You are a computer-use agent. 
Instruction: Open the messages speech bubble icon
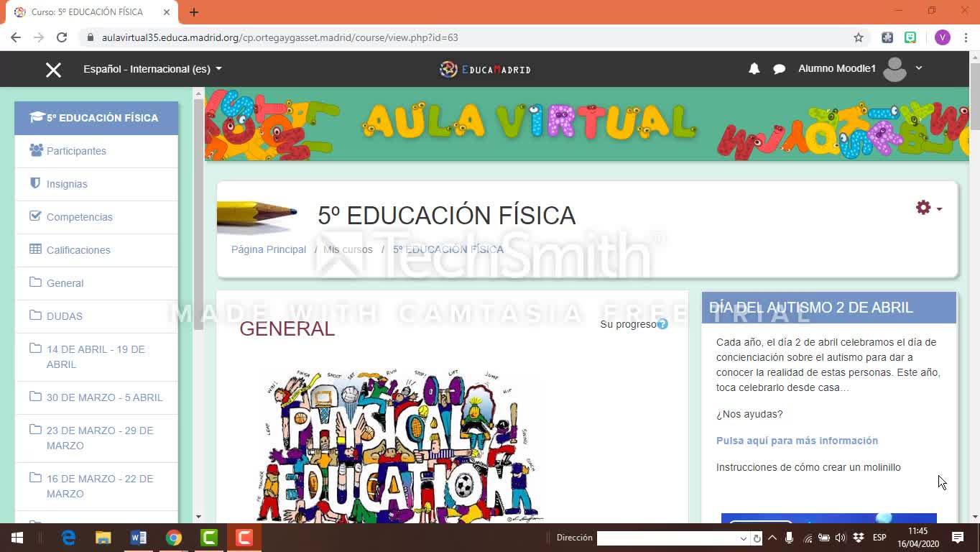click(x=779, y=69)
